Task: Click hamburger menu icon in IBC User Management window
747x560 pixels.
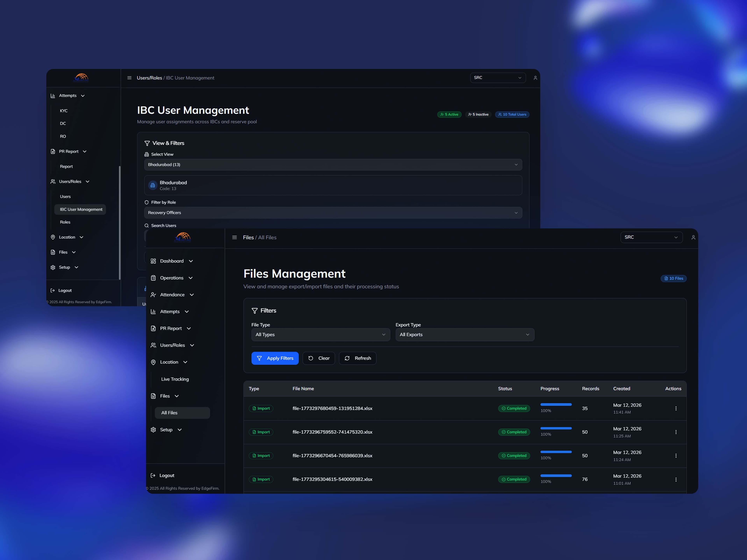Action: click(129, 78)
